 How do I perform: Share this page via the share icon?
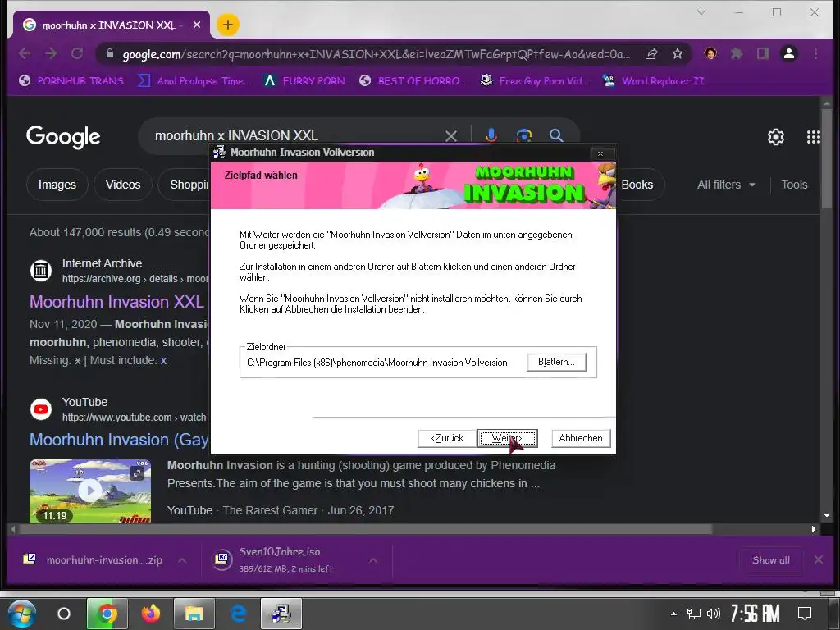tap(651, 53)
